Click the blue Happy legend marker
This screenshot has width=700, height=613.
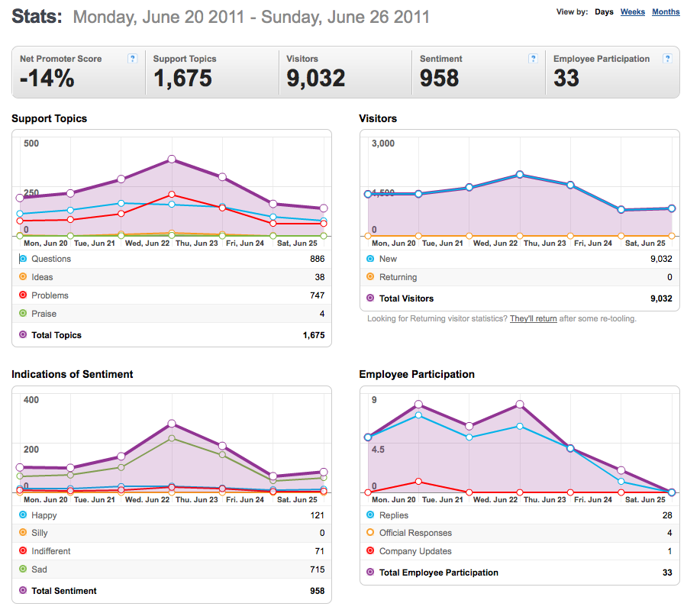click(23, 515)
